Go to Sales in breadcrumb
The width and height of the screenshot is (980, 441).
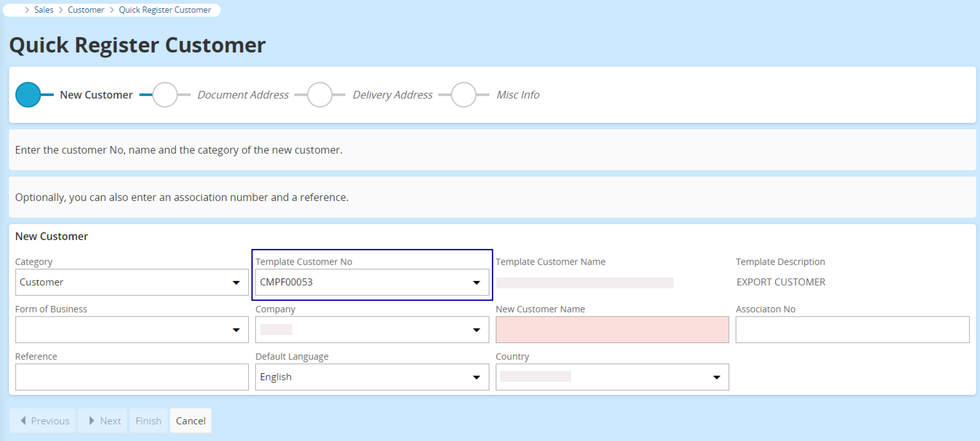pos(43,10)
